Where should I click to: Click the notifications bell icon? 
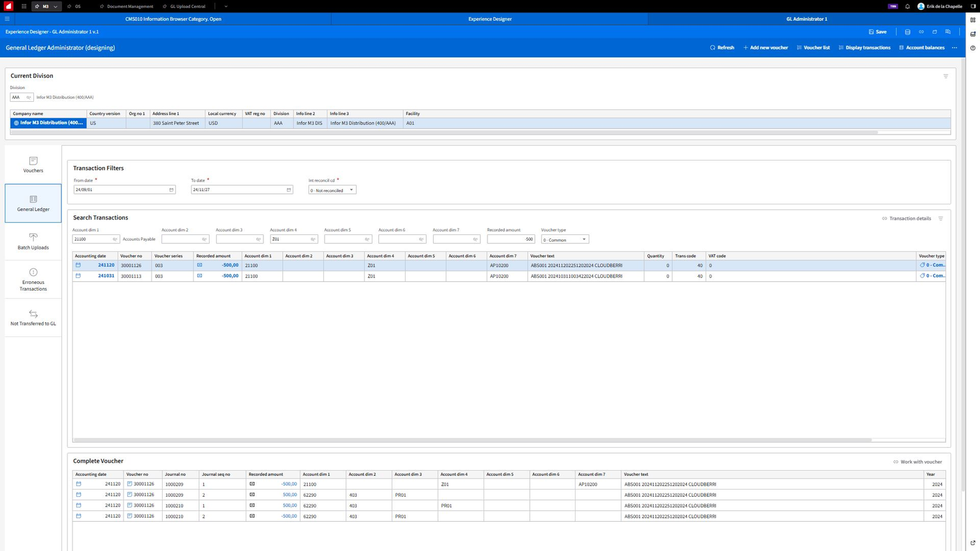click(x=907, y=6)
